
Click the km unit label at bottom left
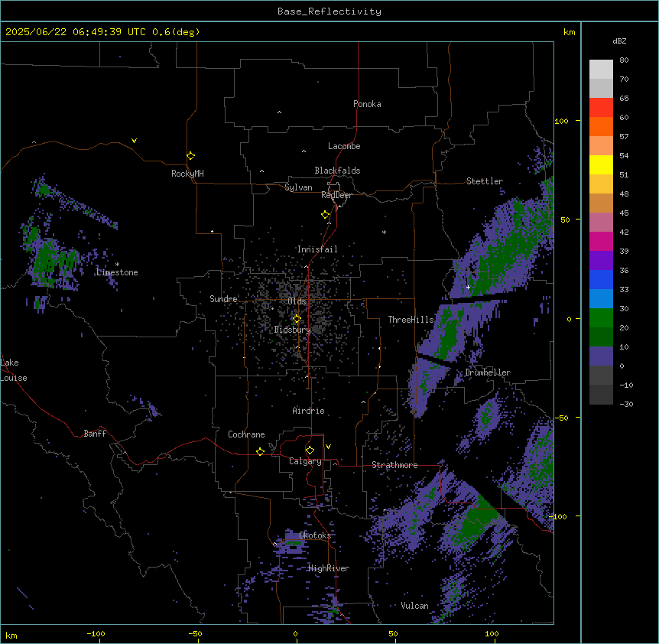pyautogui.click(x=11, y=635)
